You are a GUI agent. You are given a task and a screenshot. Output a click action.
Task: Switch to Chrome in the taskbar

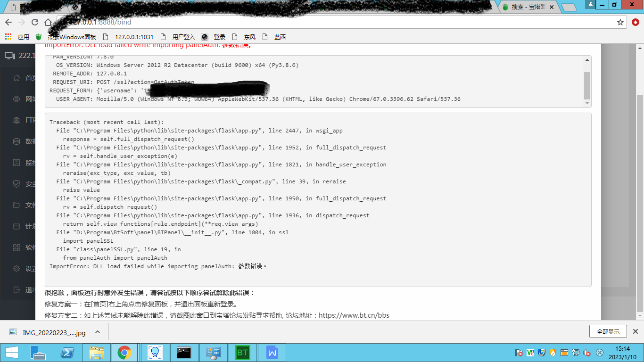124,353
